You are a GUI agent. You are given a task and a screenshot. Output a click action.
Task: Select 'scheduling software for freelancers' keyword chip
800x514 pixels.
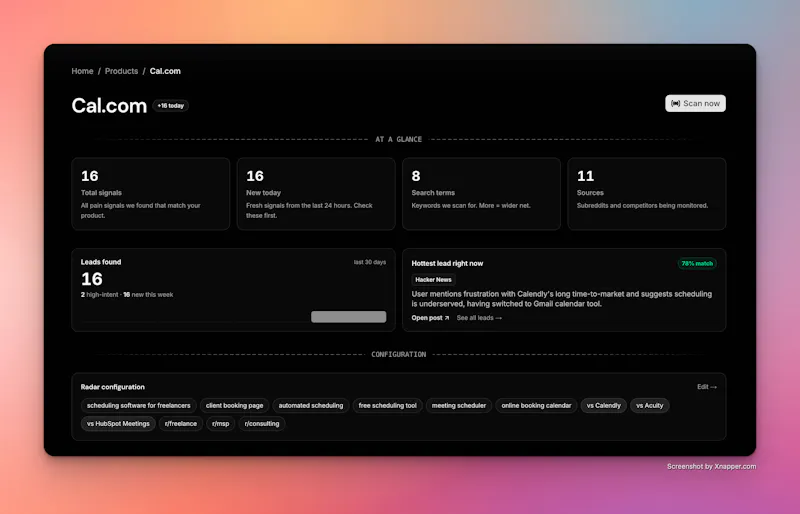click(138, 405)
